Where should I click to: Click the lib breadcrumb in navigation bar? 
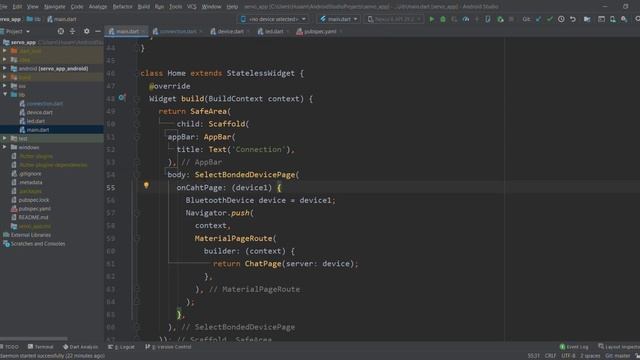tap(34, 19)
